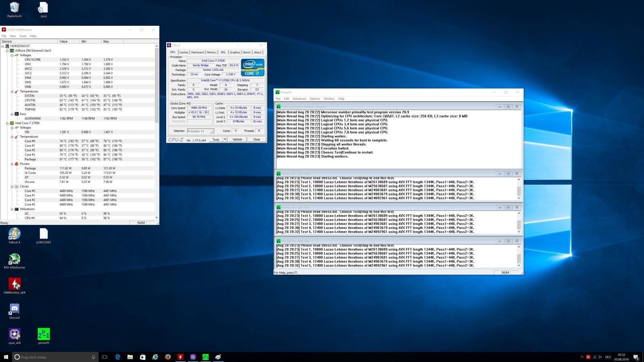Click the Tools button in CPU-Z
This screenshot has height=362, width=644.
[216, 140]
